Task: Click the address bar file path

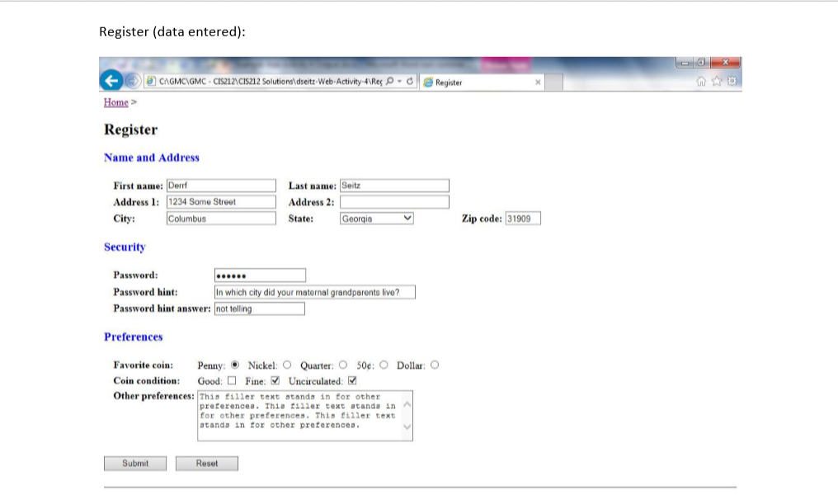Action: [271, 81]
